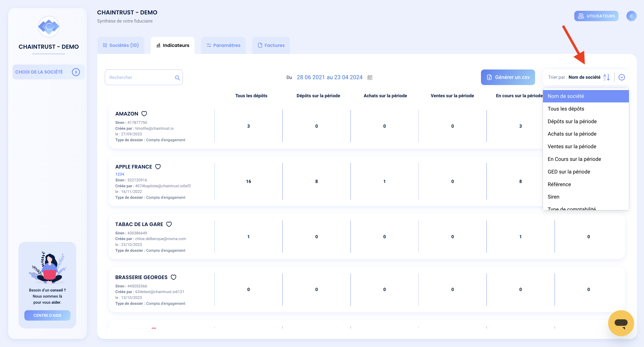Click the AMAZON company name
Screen dimensions: 644x347
[x=126, y=114]
